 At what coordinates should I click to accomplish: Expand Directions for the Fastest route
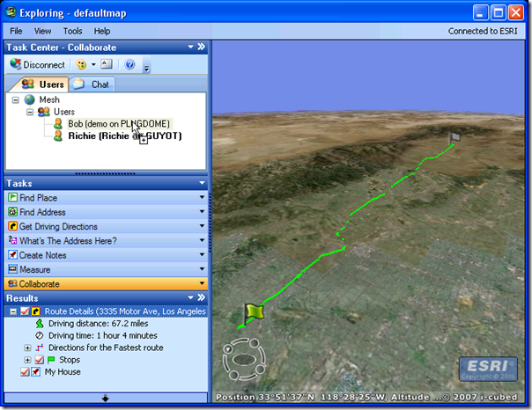coord(28,348)
